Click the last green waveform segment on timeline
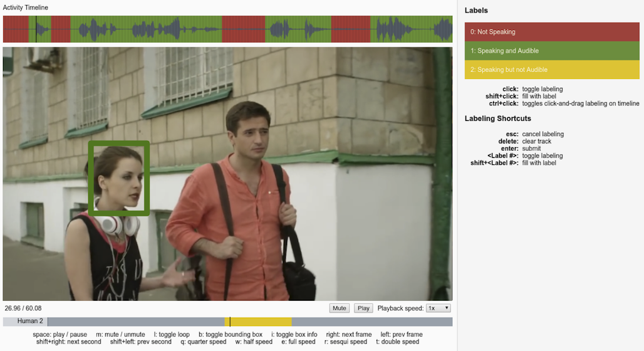644x351 pixels. pyautogui.click(x=411, y=29)
